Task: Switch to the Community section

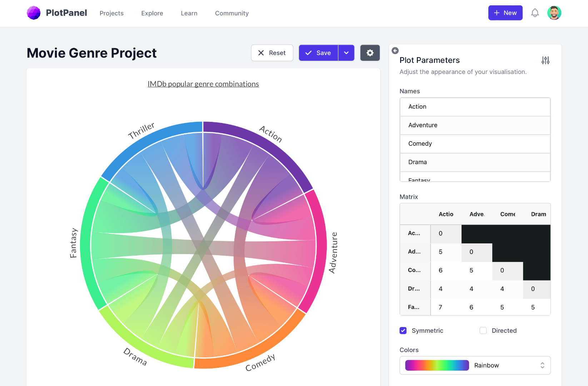Action: pyautogui.click(x=231, y=13)
